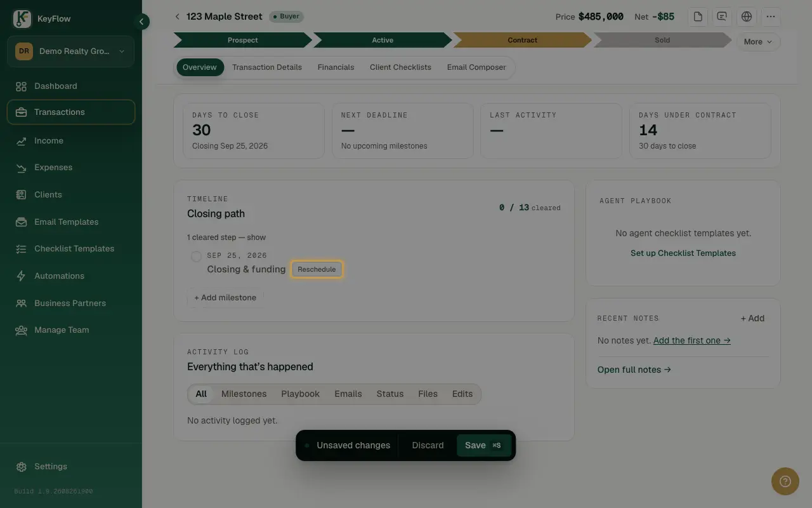
Task: Filter activity log by All
Action: tap(201, 394)
